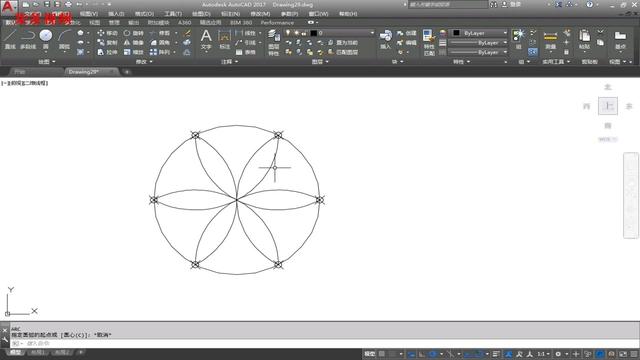Open the Help (帮助) menu
The image size is (640, 360).
click(x=348, y=14)
